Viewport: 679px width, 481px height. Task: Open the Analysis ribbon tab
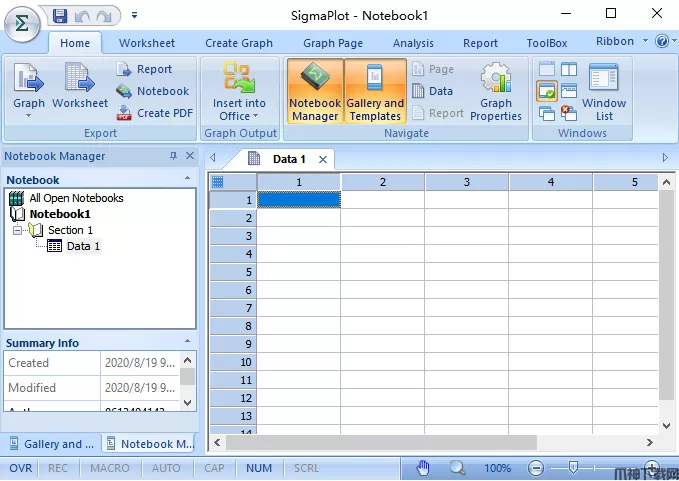tap(413, 43)
